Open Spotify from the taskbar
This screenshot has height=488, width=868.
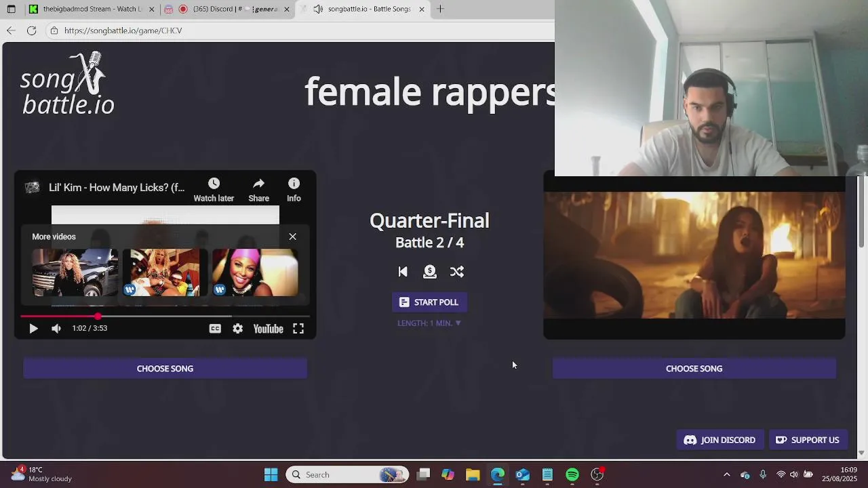(572, 474)
